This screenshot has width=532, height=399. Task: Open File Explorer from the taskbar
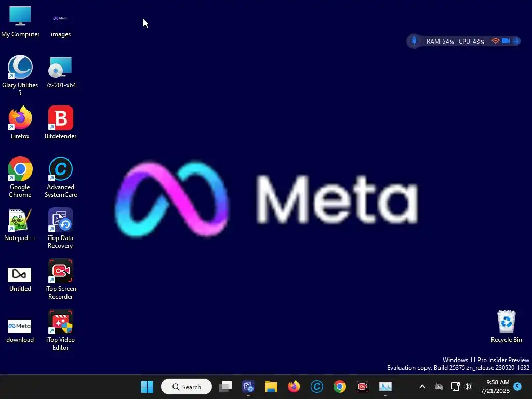(271, 387)
